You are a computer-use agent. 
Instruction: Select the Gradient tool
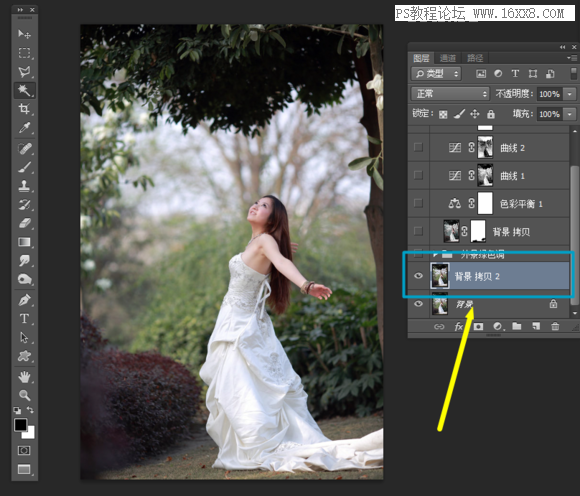pyautogui.click(x=24, y=242)
